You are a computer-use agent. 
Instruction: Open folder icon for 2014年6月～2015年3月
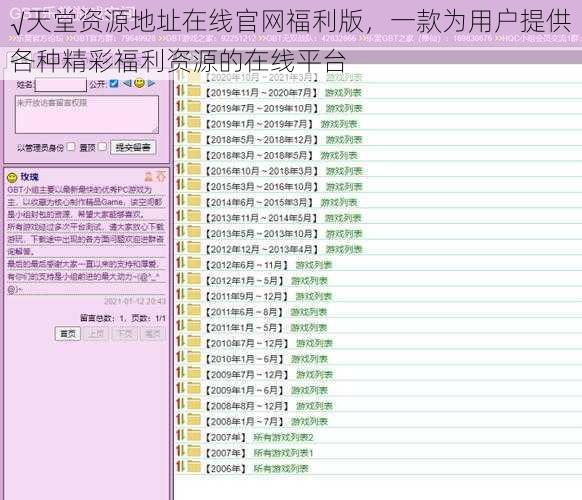click(x=194, y=201)
